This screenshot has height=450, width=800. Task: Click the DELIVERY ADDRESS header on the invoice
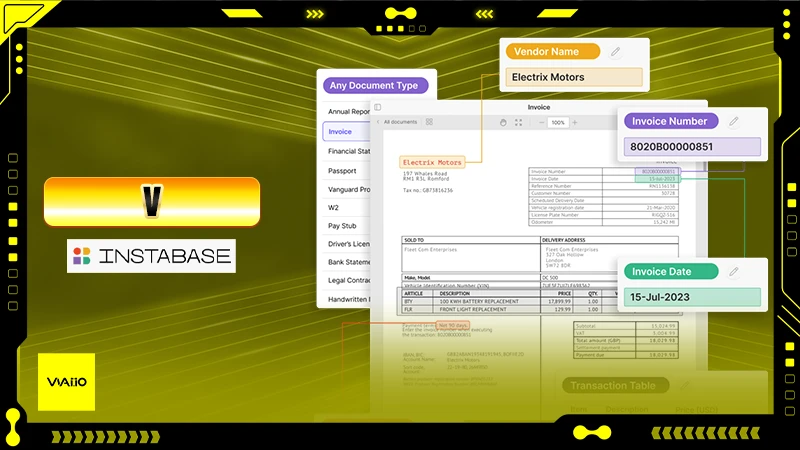564,240
